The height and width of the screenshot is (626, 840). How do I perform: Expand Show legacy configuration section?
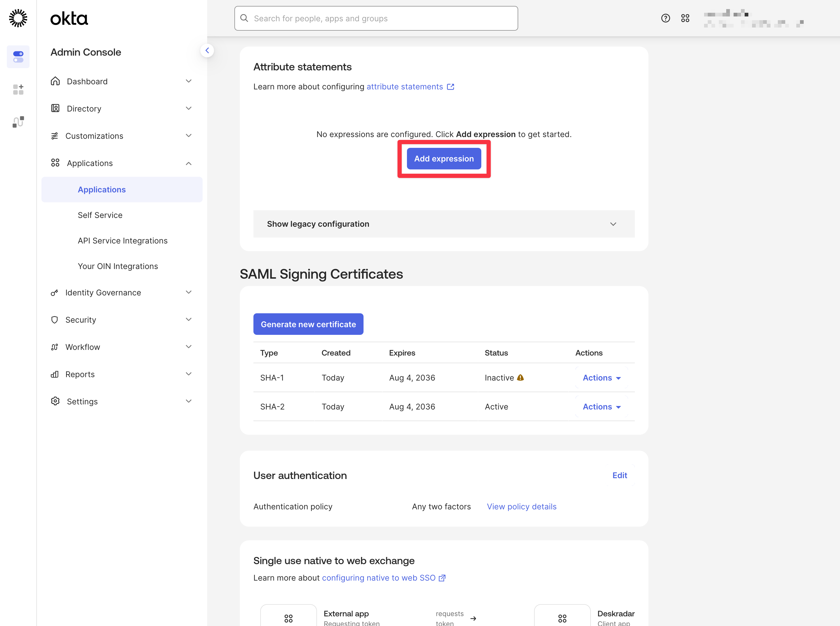pos(444,224)
